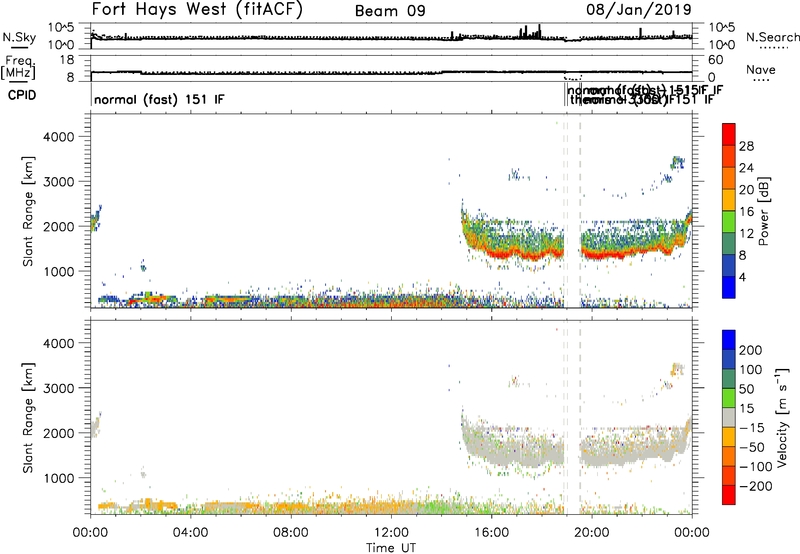Click the '20:00' time axis label

click(591, 533)
